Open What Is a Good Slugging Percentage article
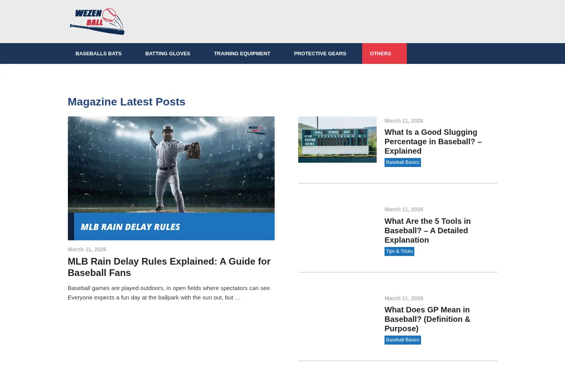Screen dimensions: 565x392 433,142
